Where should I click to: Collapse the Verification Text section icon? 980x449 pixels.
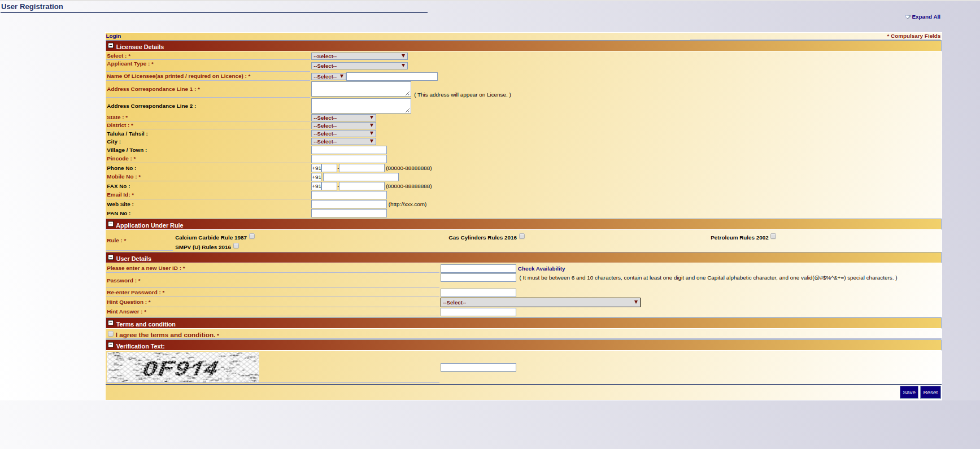pos(111,345)
